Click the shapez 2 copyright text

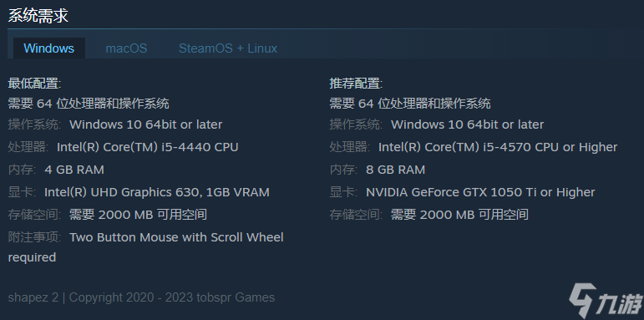(141, 297)
